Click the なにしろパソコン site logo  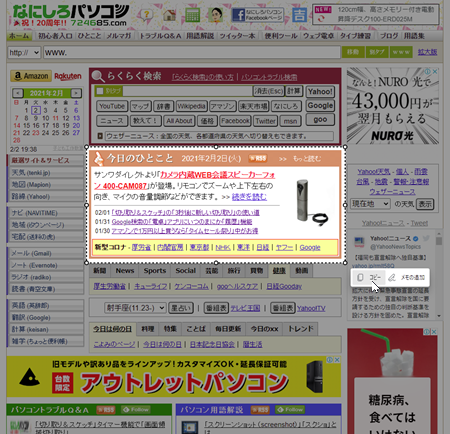[x=71, y=15]
